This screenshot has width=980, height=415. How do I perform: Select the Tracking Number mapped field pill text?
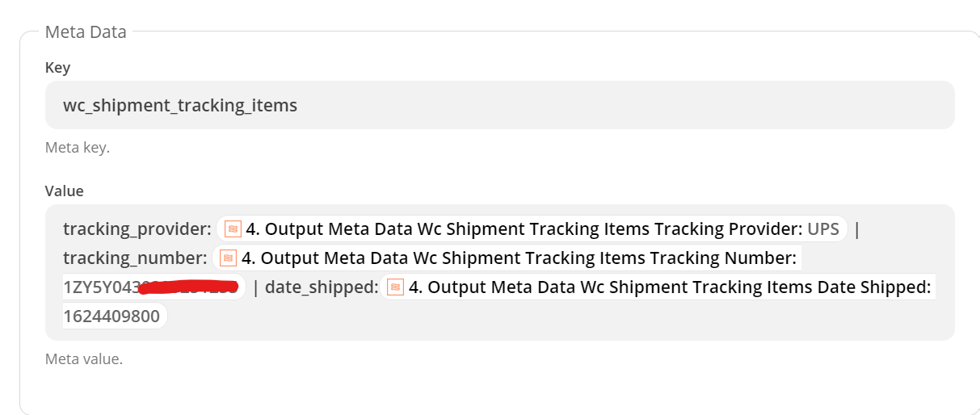coord(519,258)
